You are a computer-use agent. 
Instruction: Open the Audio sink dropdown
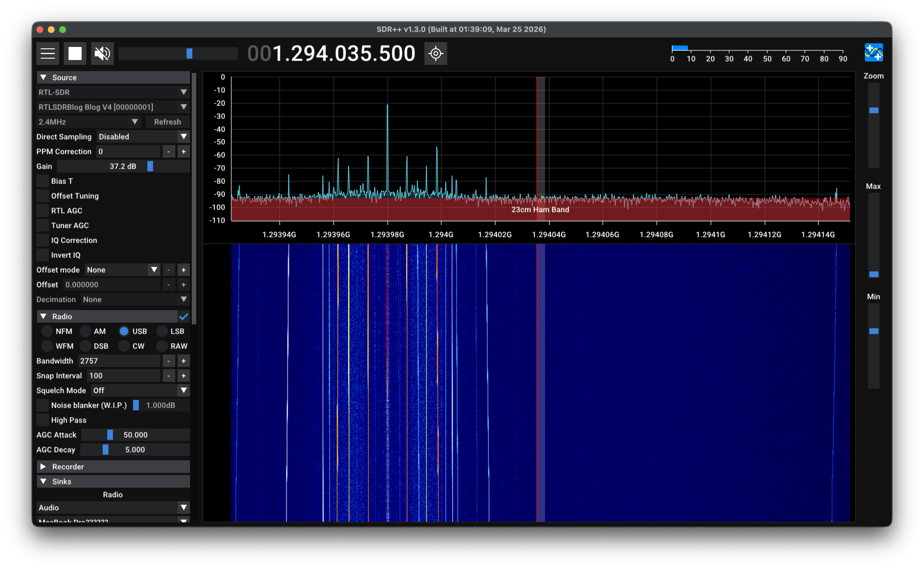point(113,508)
